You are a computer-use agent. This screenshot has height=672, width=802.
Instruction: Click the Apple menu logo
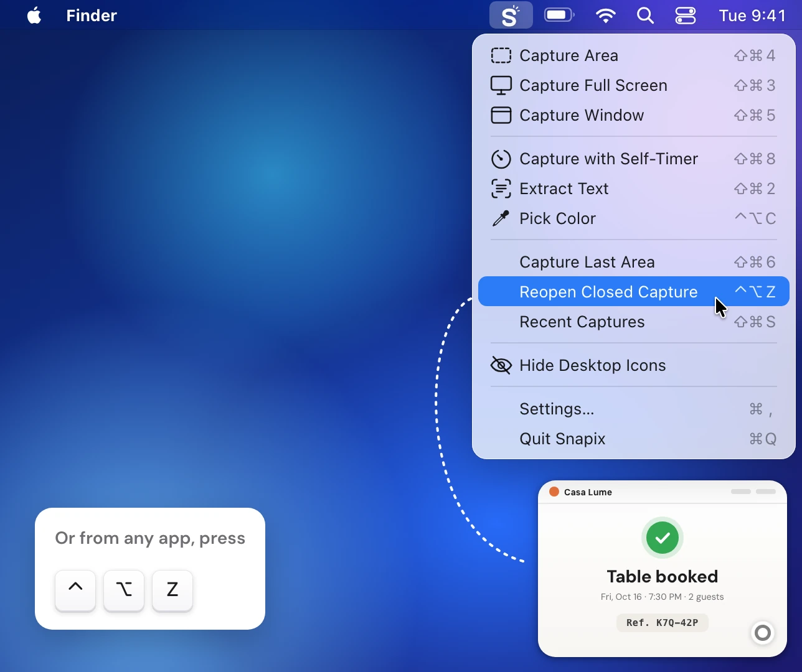click(35, 16)
